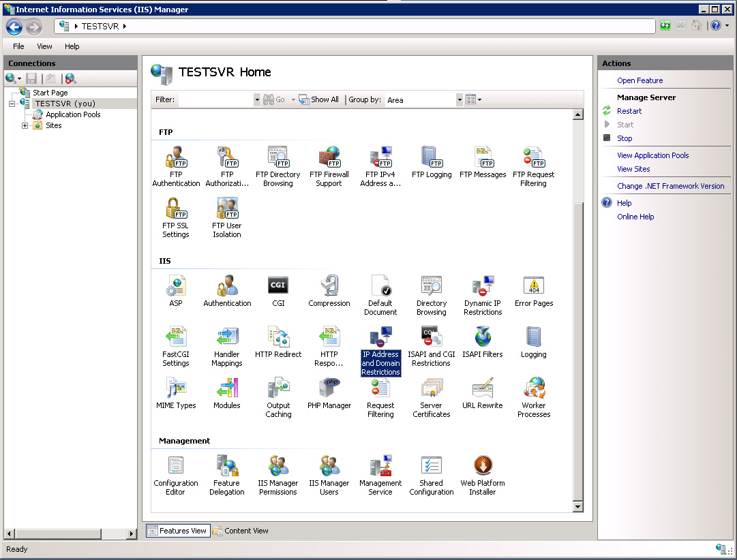Open FastCGI Settings feature
Image resolution: width=737 pixels, height=560 pixels.
click(176, 346)
